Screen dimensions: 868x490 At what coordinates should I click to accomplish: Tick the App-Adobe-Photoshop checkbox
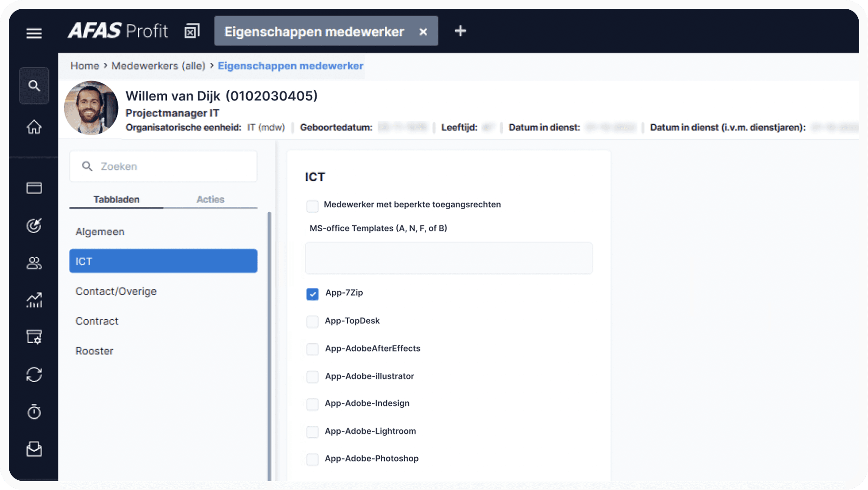pos(312,459)
